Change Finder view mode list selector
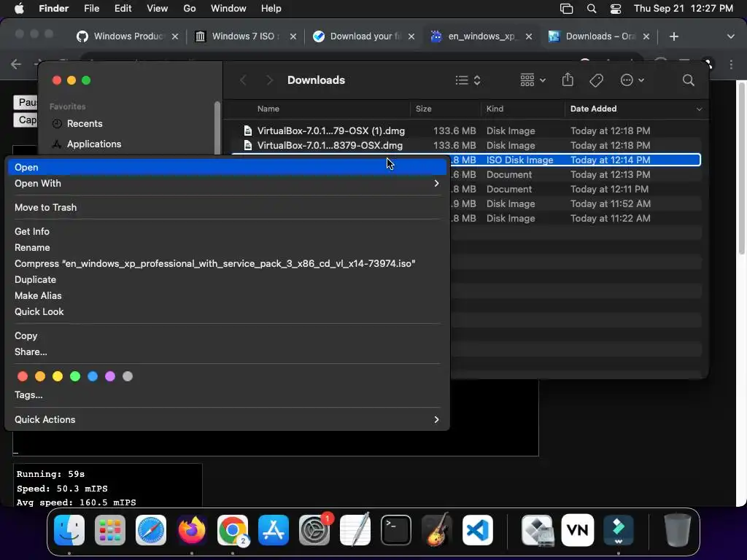 pos(468,80)
